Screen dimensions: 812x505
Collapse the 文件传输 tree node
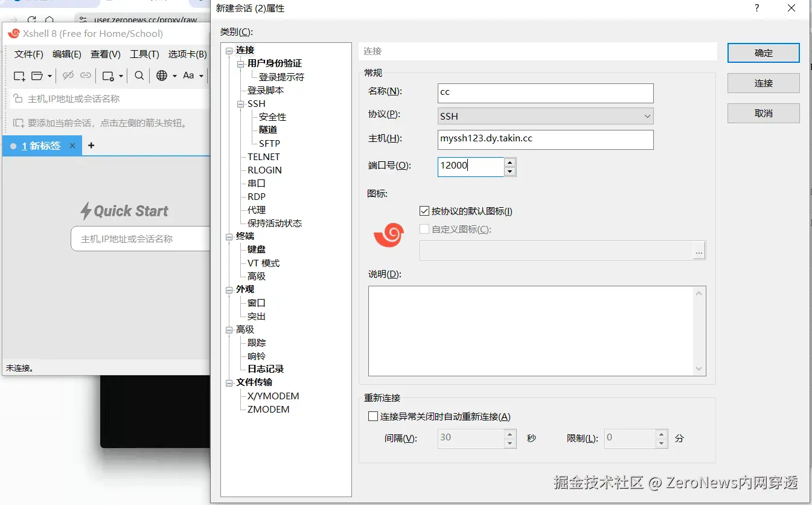[229, 382]
